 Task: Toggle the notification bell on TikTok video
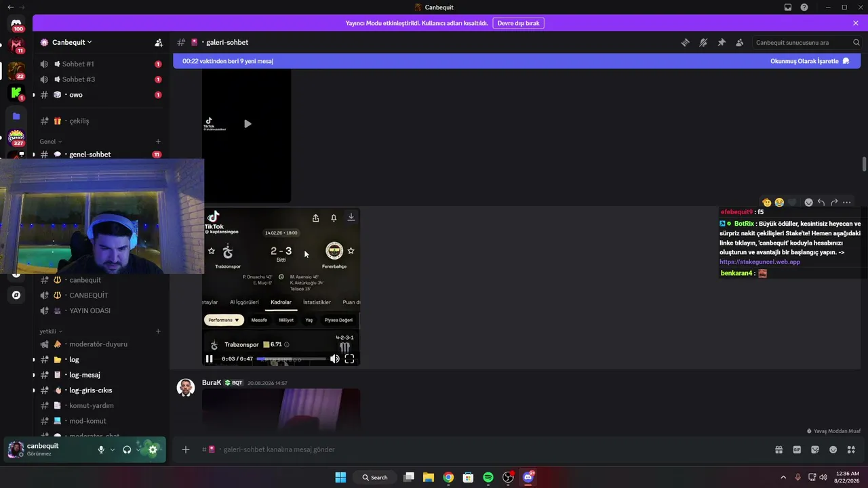pos(334,218)
